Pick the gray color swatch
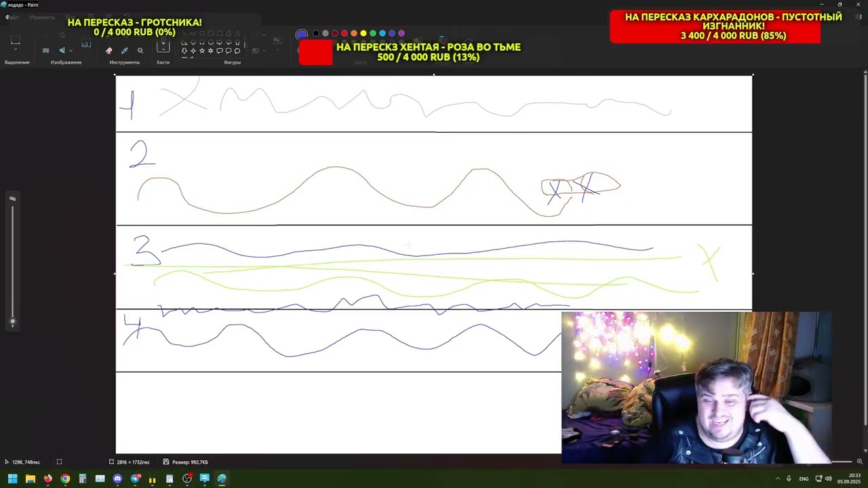Viewport: 868px width, 488px height. point(325,33)
